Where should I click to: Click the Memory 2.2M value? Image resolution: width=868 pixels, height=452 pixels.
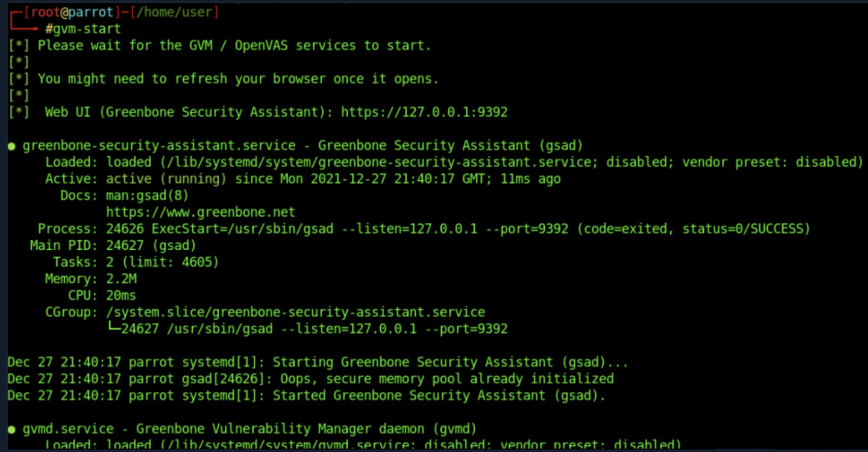coord(121,278)
